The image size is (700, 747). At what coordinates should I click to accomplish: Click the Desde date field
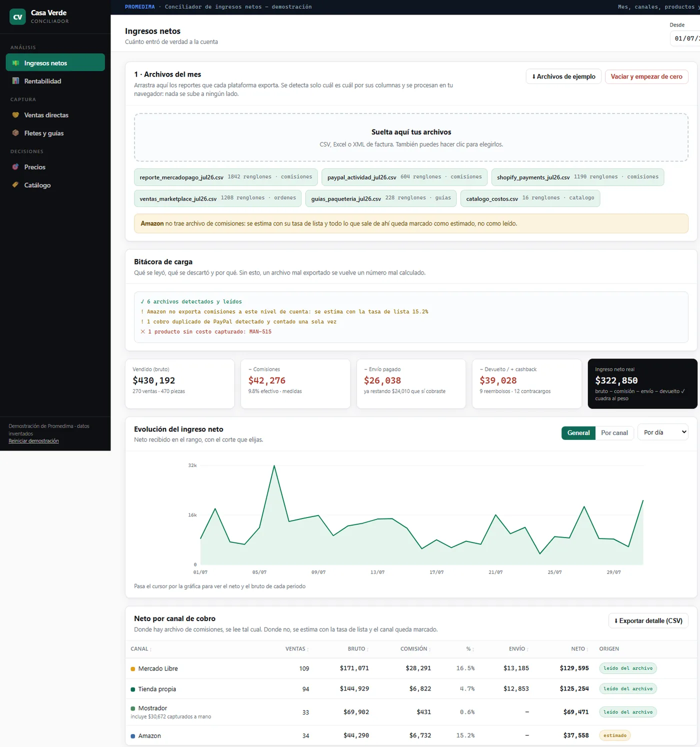(x=684, y=38)
